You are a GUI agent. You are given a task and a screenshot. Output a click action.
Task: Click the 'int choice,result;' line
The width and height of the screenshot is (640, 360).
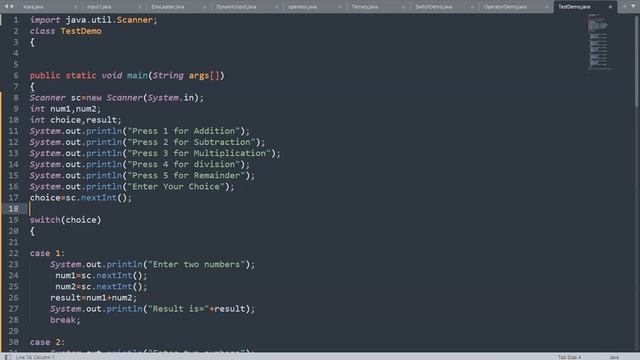point(76,120)
